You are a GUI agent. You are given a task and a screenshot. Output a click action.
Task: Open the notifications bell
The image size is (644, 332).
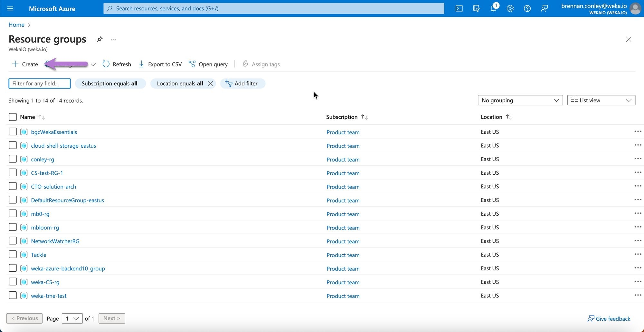coord(493,9)
